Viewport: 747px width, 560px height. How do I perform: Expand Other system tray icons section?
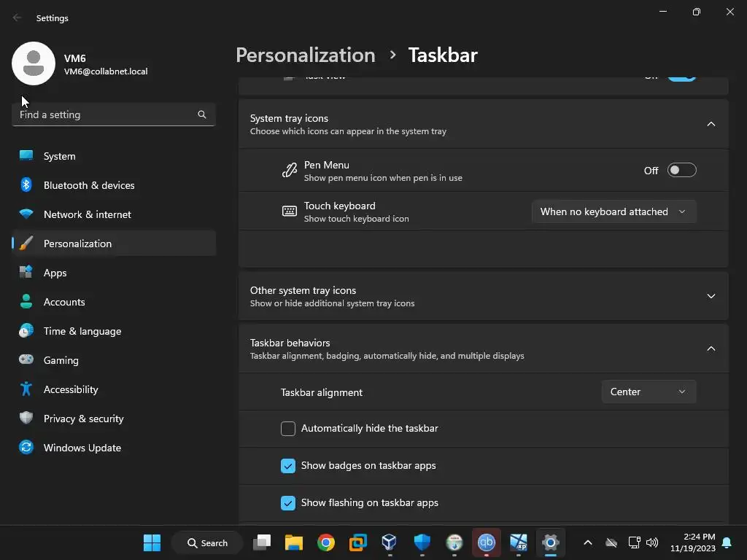coord(711,296)
